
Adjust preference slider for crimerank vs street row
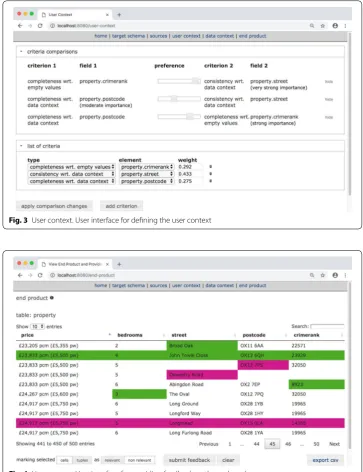coord(179,81)
